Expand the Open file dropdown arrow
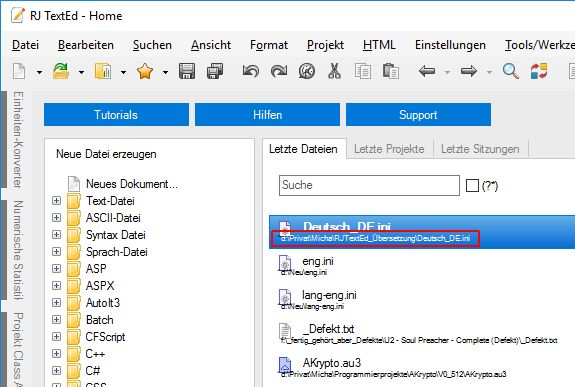The height and width of the screenshot is (387, 575). click(81, 72)
